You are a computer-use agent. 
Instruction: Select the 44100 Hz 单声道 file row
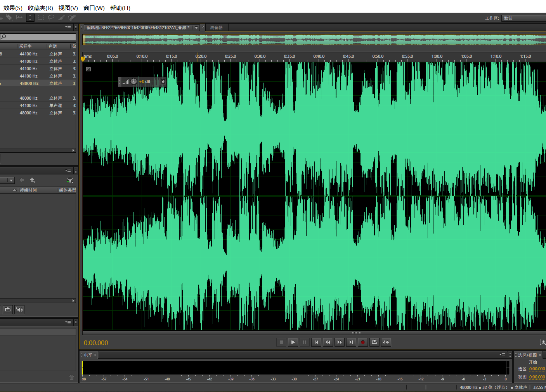(x=38, y=105)
